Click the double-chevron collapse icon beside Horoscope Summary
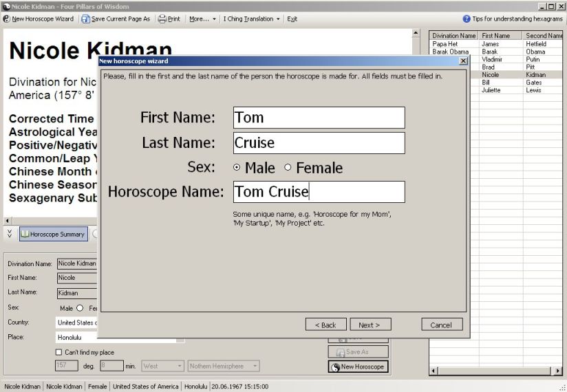Image resolution: width=567 pixels, height=392 pixels. coord(10,234)
